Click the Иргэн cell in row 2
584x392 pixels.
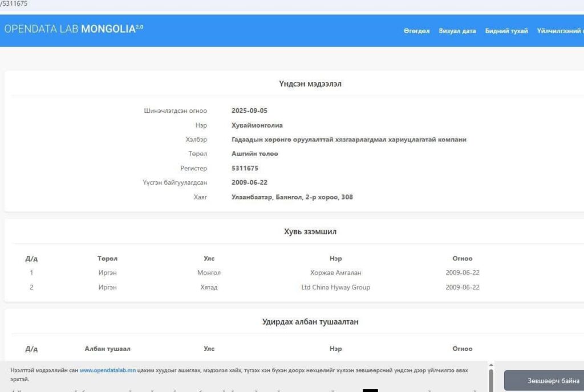pyautogui.click(x=107, y=287)
